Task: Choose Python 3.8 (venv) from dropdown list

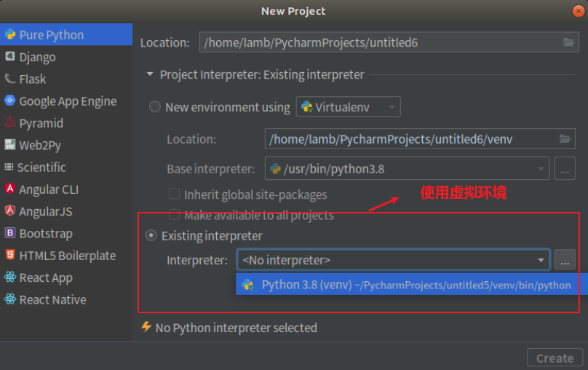Action: point(411,285)
